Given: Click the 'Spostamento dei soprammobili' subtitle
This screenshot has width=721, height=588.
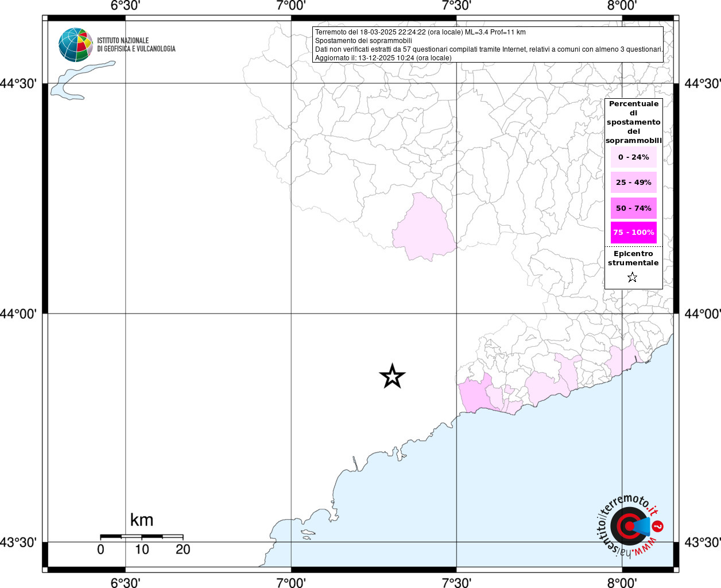Looking at the screenshot, I should (x=363, y=41).
